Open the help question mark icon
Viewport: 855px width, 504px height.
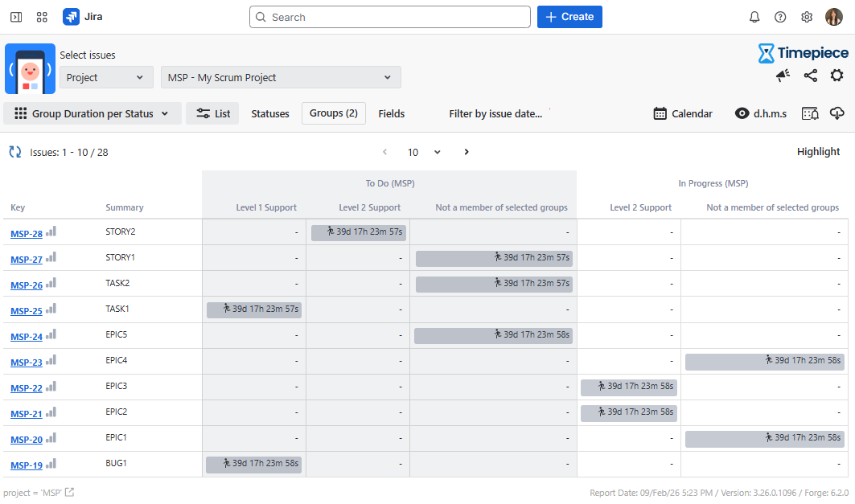780,17
